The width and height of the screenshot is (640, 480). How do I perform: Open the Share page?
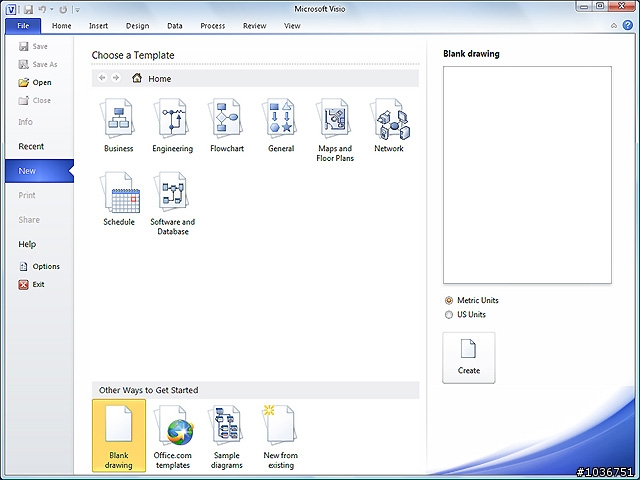pos(29,220)
